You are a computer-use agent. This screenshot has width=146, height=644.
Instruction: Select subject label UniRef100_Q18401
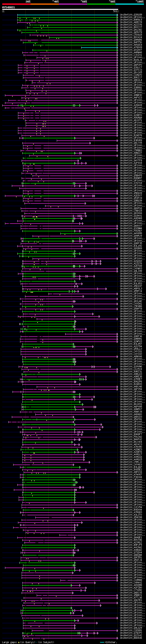pyautogui.click(x=131, y=216)
